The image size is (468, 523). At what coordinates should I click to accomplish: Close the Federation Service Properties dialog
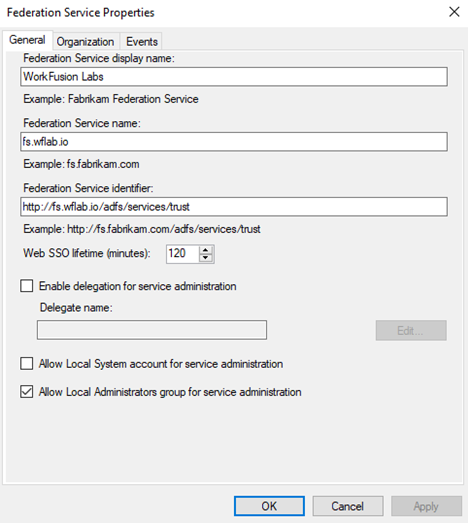[454, 12]
